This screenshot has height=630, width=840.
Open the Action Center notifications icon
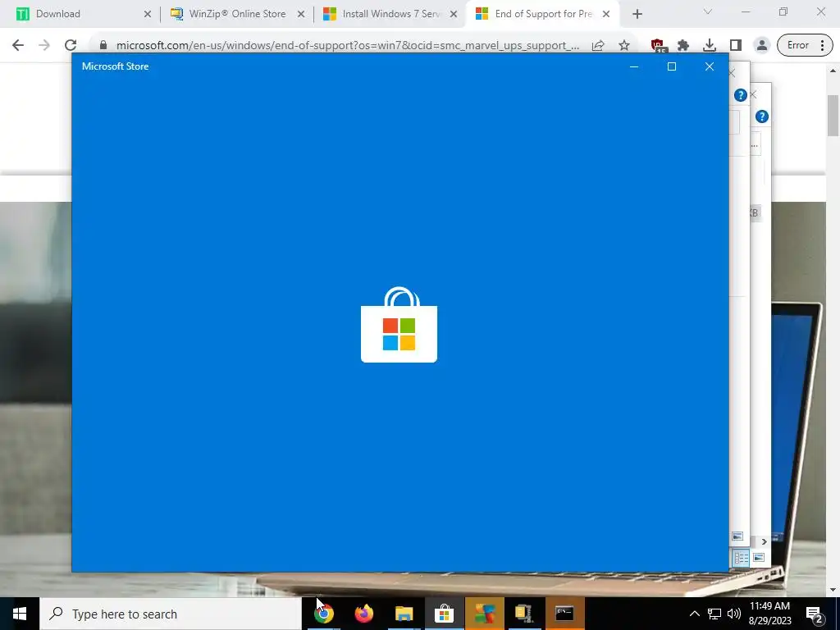click(815, 614)
